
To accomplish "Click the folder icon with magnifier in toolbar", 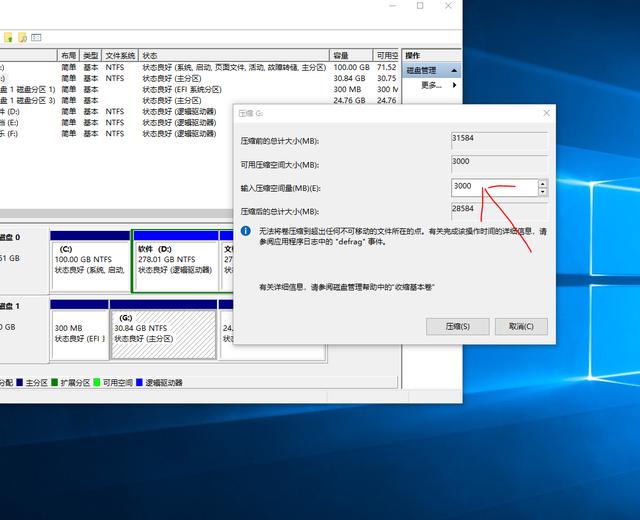I will [x=22, y=38].
